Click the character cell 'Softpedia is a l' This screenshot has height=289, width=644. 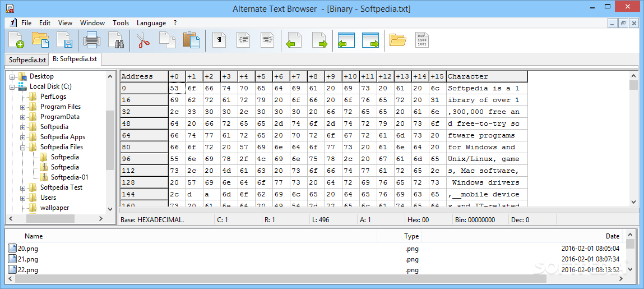(x=487, y=89)
